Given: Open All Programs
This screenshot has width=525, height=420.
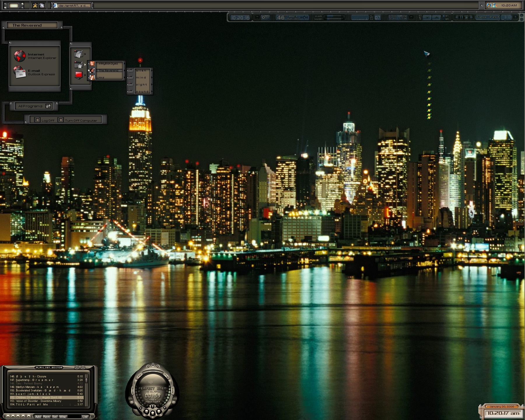Looking at the screenshot, I should 34,106.
